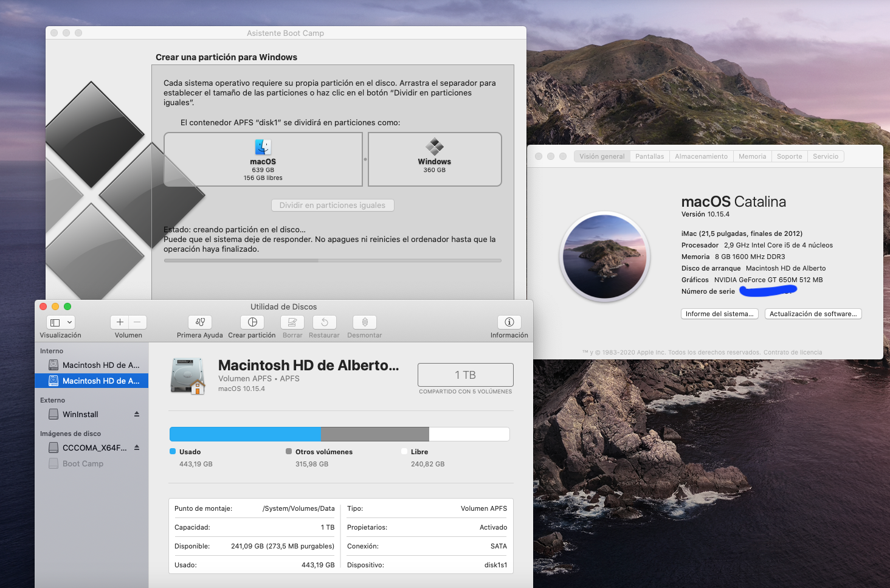Click the hard drive icon beside the volume title
Image resolution: width=890 pixels, height=588 pixels.
click(x=188, y=376)
